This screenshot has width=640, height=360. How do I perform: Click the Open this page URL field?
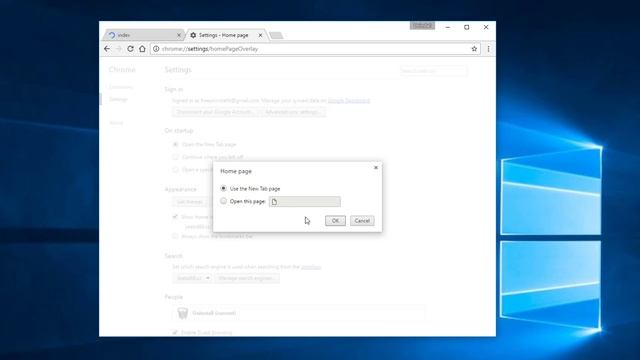(304, 202)
